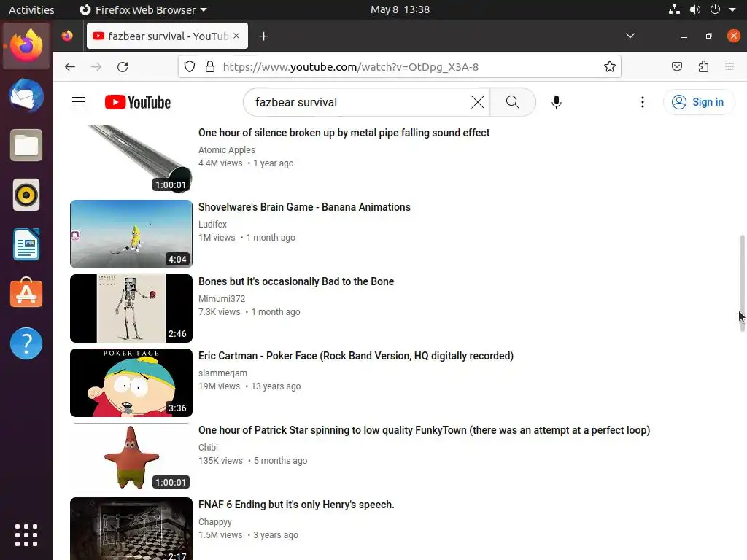
Task: Open Firefox Web Browser app menu
Action: (143, 9)
